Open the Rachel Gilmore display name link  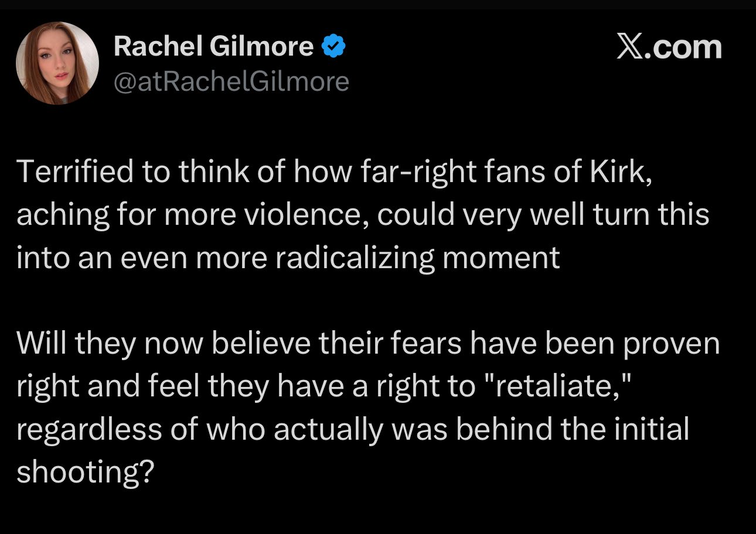pyautogui.click(x=213, y=46)
